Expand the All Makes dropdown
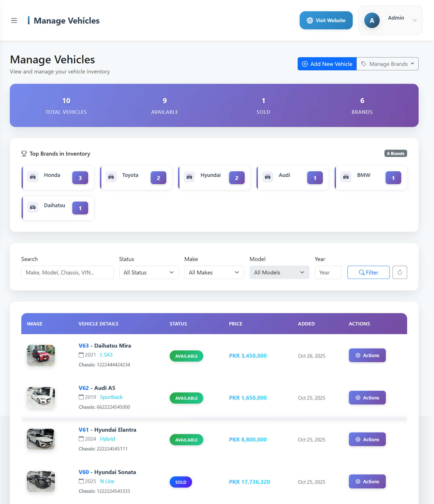 click(x=214, y=272)
